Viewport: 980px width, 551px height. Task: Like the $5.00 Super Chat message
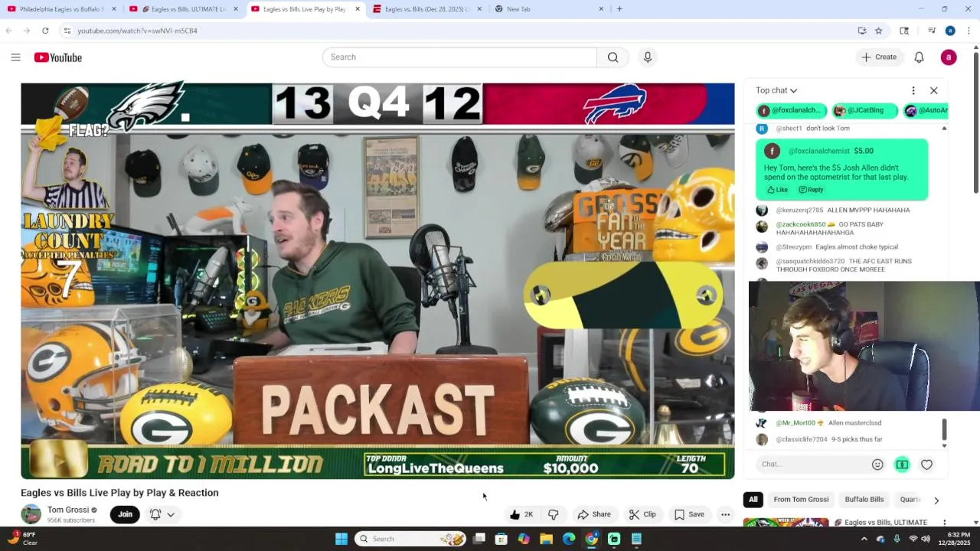pos(777,190)
